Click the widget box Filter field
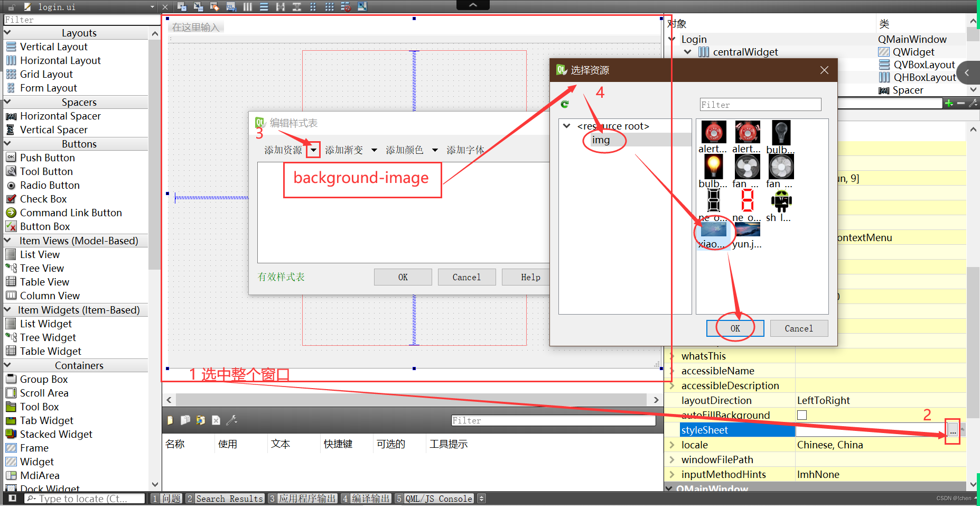This screenshot has width=980, height=506. [x=81, y=20]
